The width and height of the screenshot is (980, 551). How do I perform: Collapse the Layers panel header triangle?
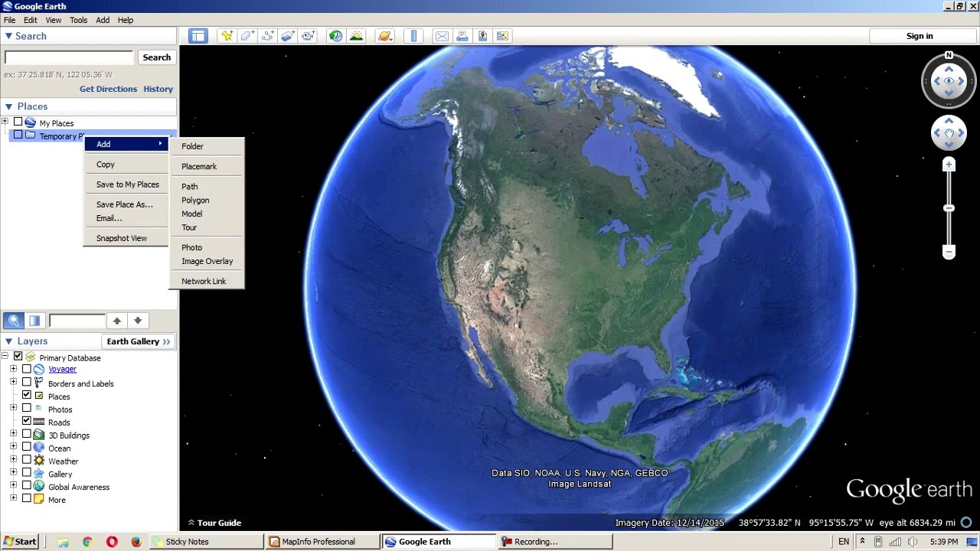[x=8, y=341]
